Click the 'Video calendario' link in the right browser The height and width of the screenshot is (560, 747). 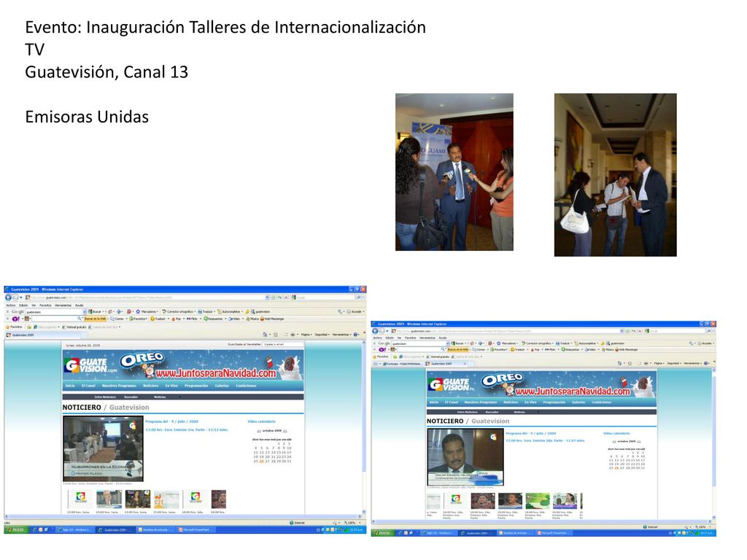click(616, 433)
